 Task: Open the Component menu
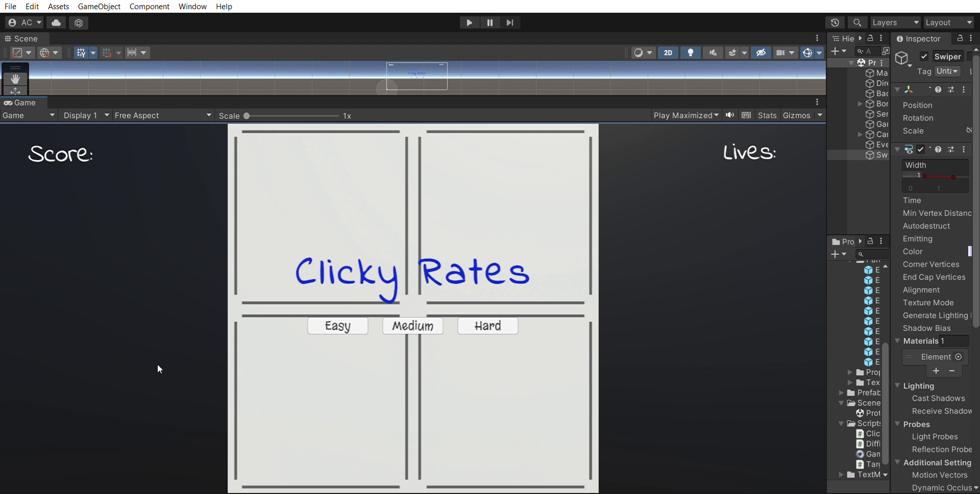coord(149,7)
